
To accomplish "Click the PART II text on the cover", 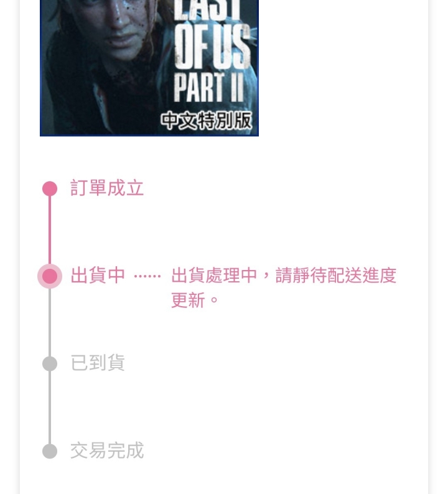I will coord(209,87).
